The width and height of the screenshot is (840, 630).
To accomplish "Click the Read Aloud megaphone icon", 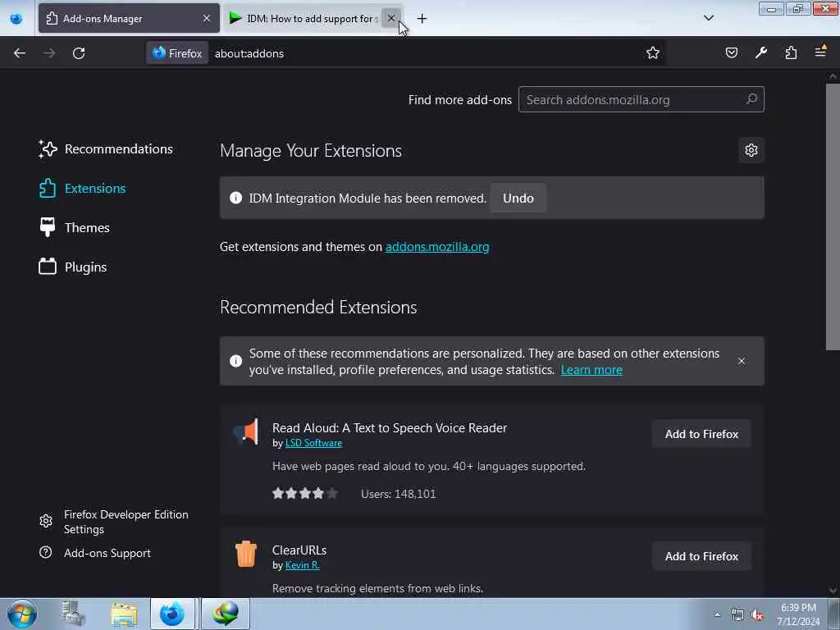I will click(246, 431).
